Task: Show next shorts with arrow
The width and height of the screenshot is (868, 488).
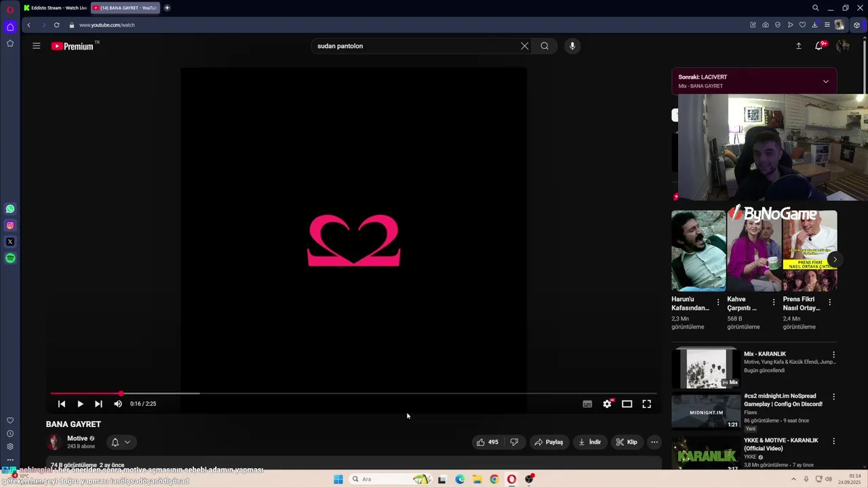Action: coord(835,260)
